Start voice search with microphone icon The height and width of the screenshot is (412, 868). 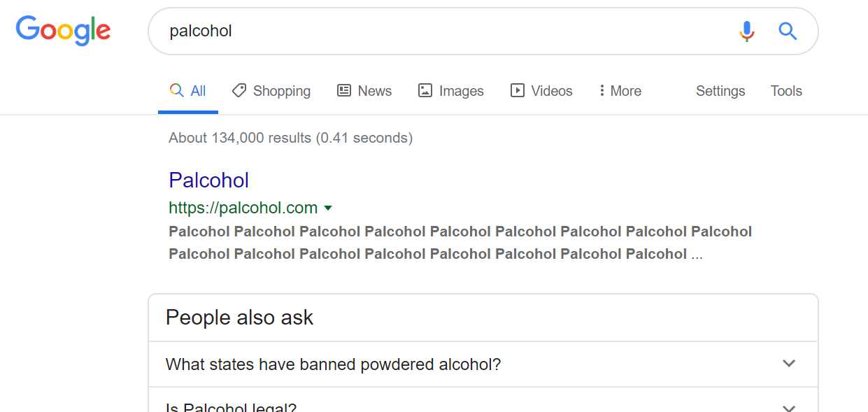pyautogui.click(x=747, y=31)
